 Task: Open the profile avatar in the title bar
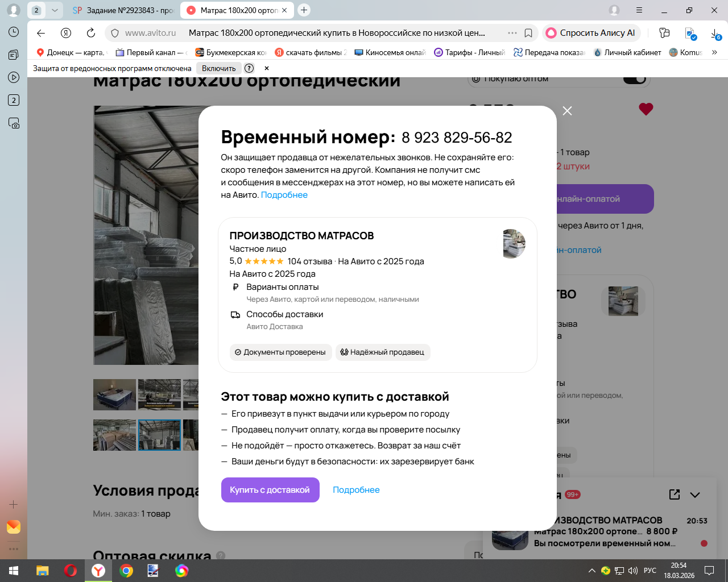pos(614,10)
